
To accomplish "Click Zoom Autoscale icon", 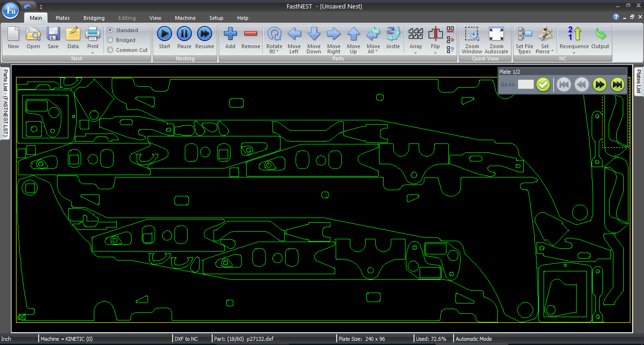I will coord(496,40).
